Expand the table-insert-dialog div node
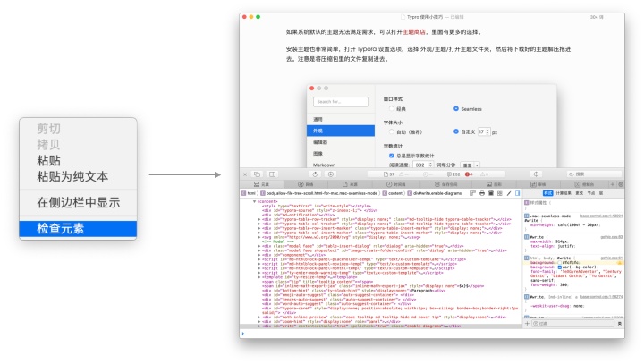 click(259, 246)
